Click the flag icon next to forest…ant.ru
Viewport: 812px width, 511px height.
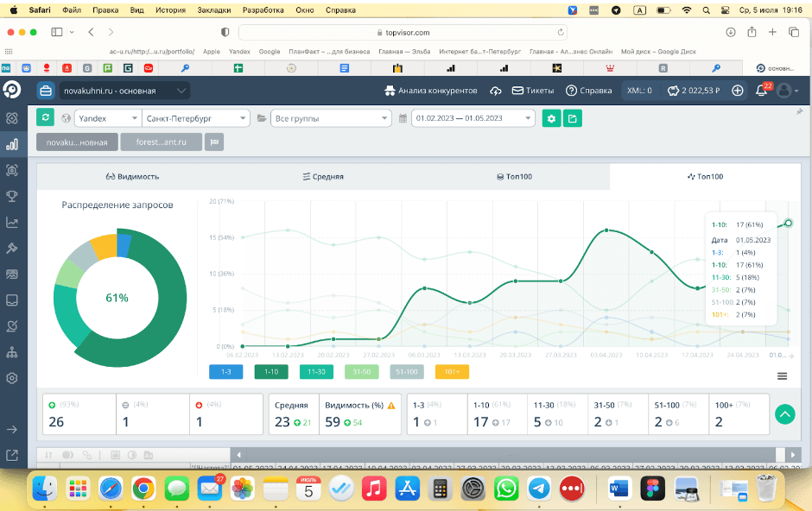(213, 142)
